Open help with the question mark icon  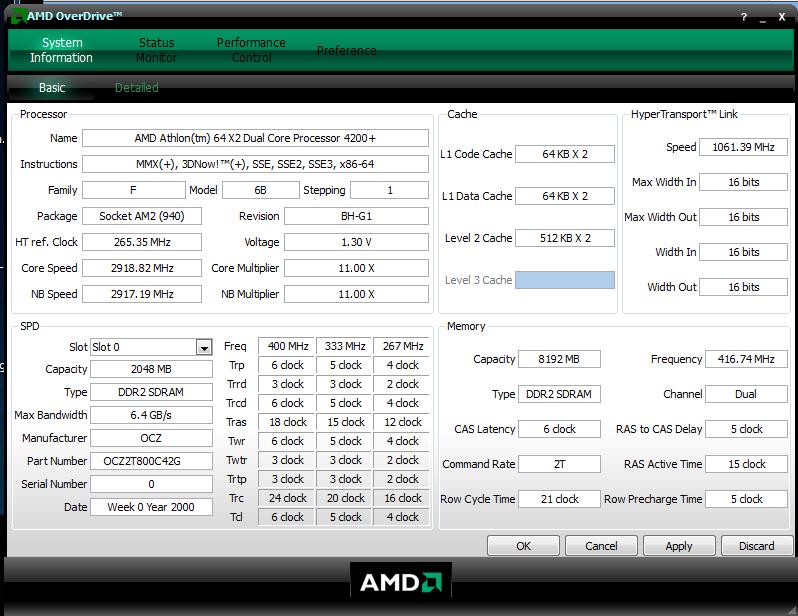(744, 17)
